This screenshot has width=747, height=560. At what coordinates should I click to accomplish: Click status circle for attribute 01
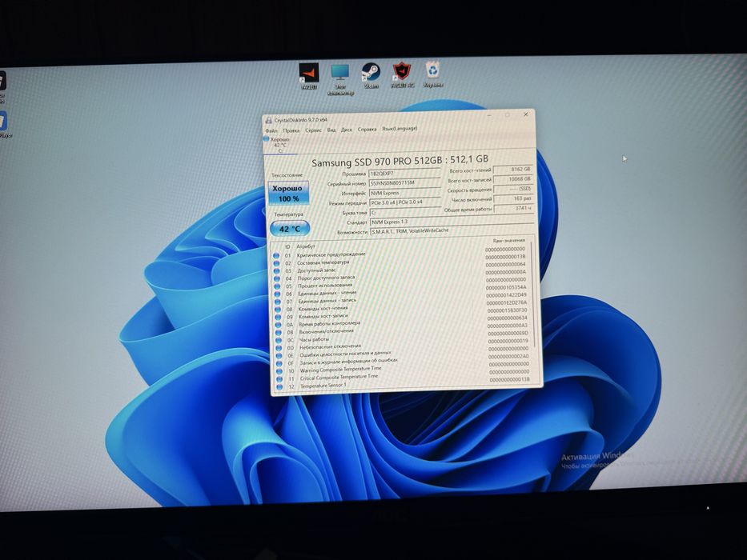point(276,256)
